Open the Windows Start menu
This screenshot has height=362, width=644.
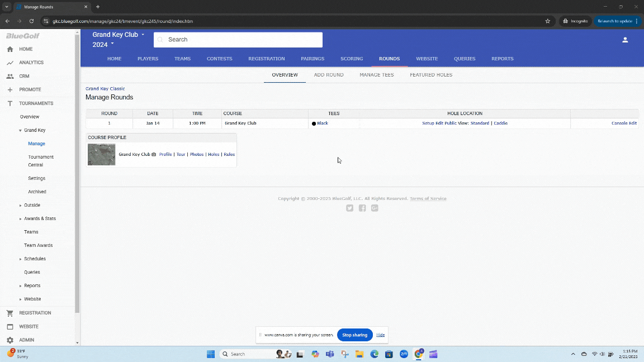[x=211, y=354]
